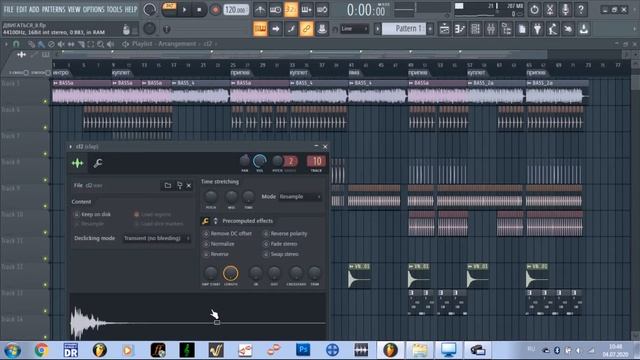Click the Pattern 1 selector
640x360 pixels.
[404, 29]
